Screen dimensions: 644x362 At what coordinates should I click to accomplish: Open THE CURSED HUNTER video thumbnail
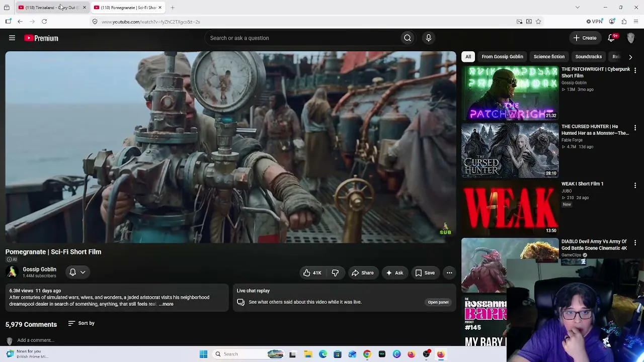tap(510, 150)
